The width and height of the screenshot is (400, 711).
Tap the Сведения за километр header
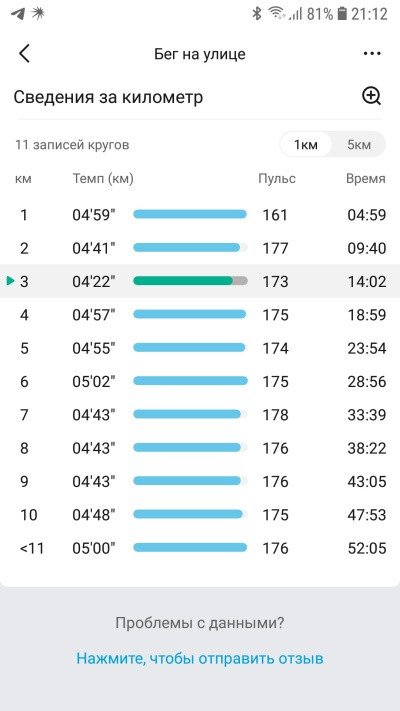click(108, 97)
